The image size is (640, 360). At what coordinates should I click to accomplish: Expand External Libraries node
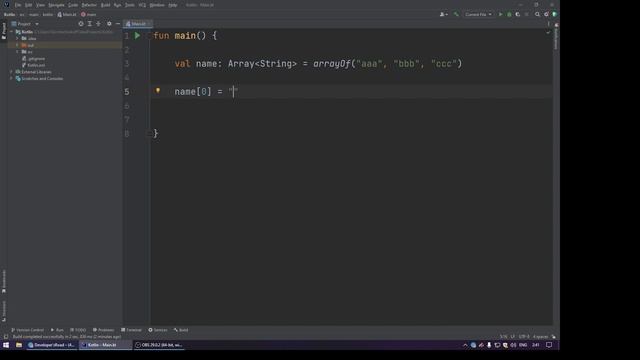pos(12,72)
